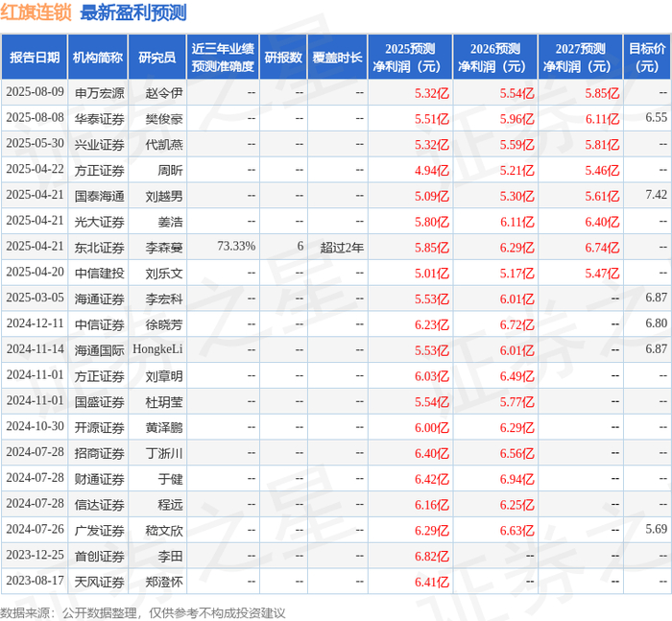
Task: Select researcher HongkeLi
Action: (157, 349)
